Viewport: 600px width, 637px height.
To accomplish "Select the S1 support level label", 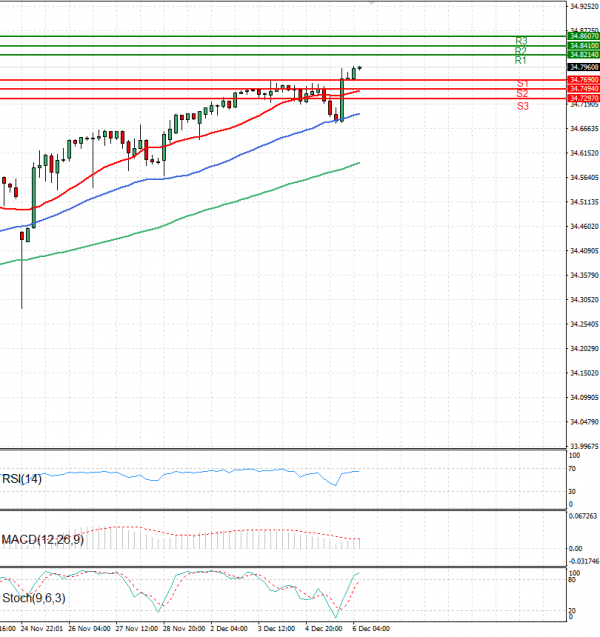I will (x=523, y=84).
